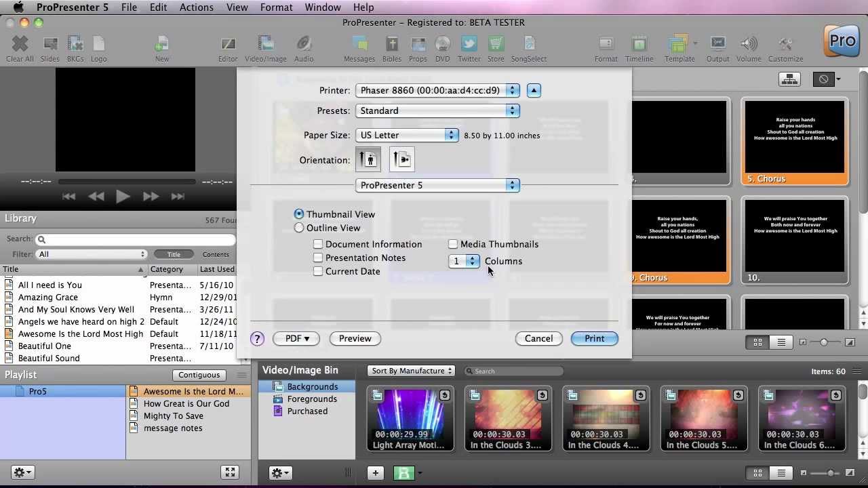Viewport: 868px width, 488px height.
Task: Open the Paper Size dropdown
Action: tap(407, 135)
